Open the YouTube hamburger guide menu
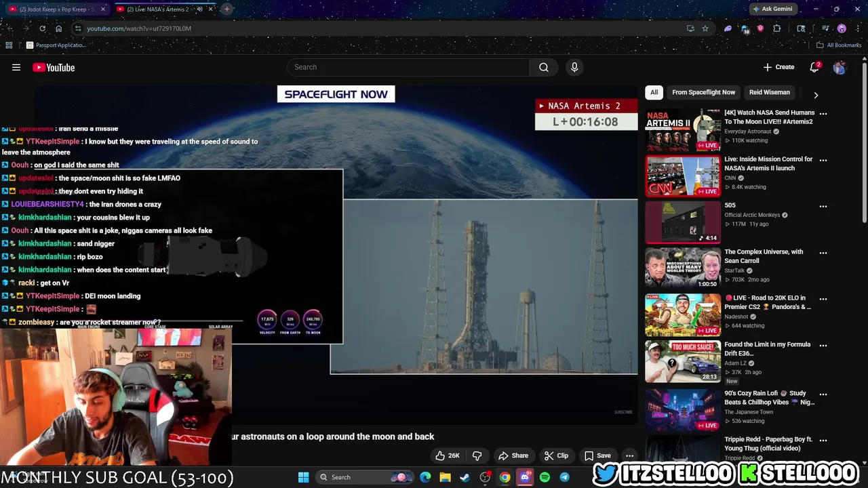Image resolution: width=868 pixels, height=488 pixels. coord(16,67)
